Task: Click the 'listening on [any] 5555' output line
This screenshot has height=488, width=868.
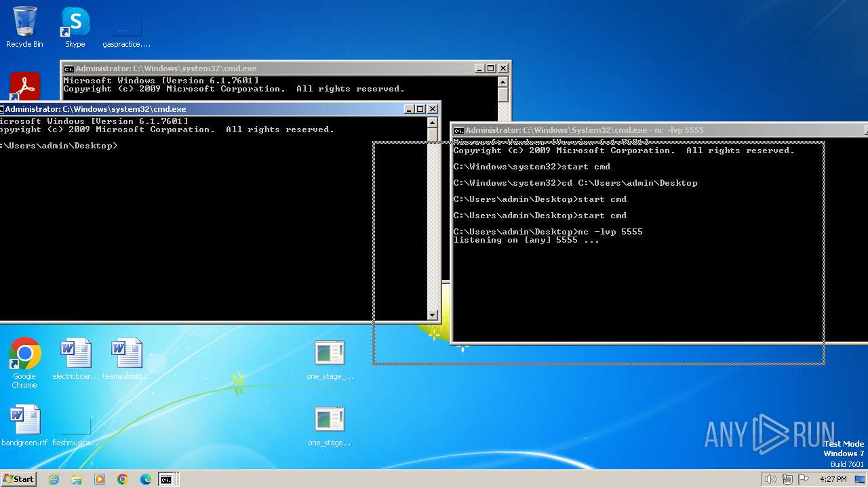Action: [526, 240]
